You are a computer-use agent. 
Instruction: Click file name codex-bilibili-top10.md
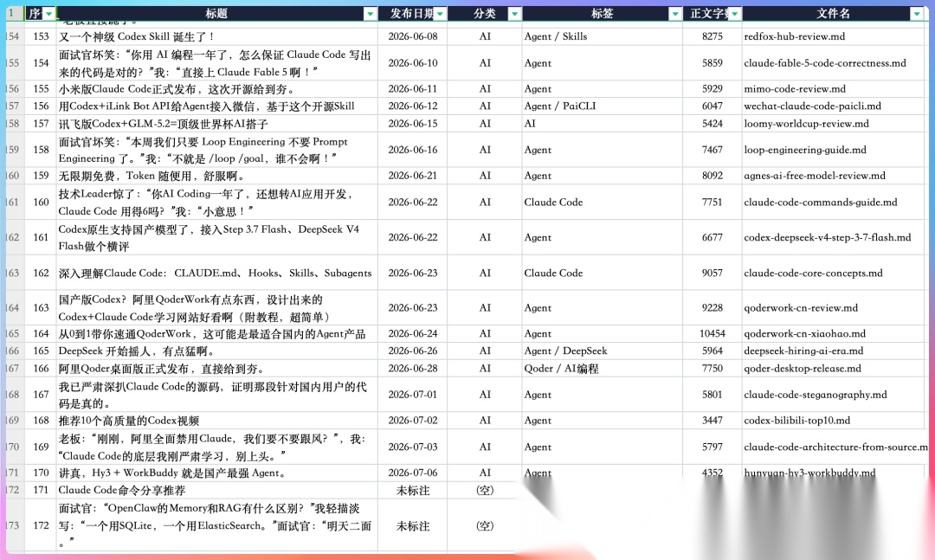tap(797, 421)
